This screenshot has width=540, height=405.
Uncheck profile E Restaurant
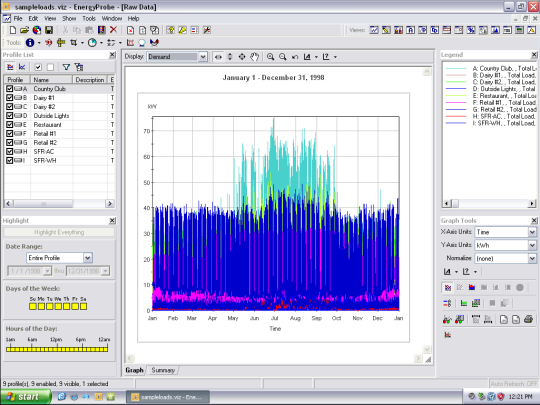[9, 124]
